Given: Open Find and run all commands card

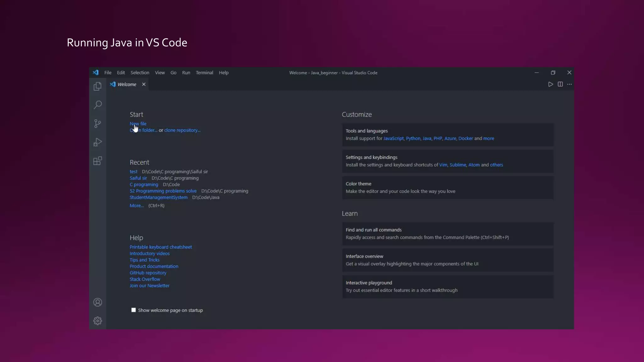Looking at the screenshot, I should [x=448, y=234].
